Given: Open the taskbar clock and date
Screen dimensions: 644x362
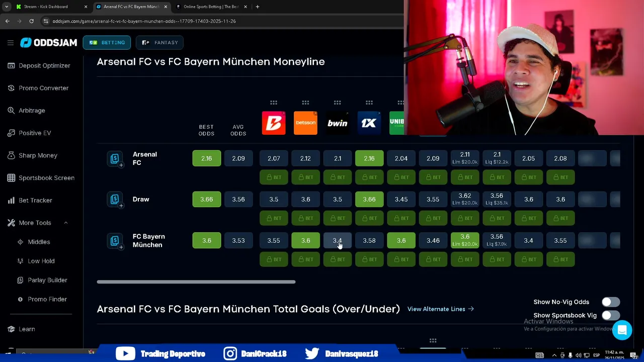Looking at the screenshot, I should [614, 355].
